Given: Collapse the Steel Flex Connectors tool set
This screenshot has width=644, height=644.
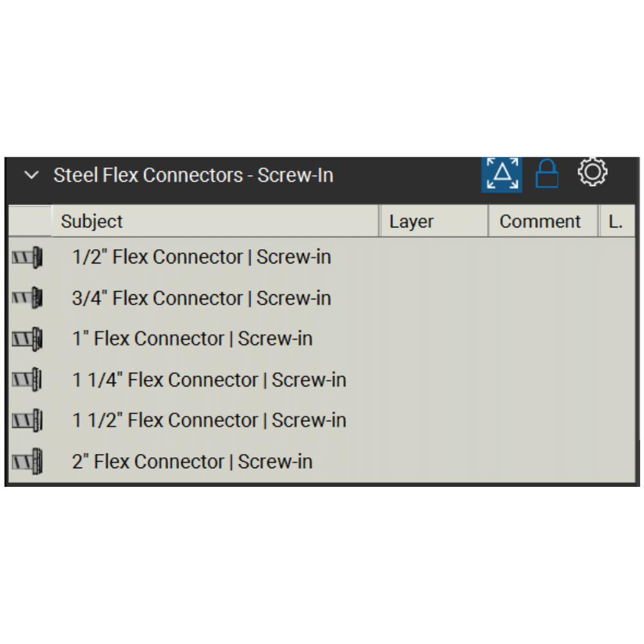Looking at the screenshot, I should pos(32,176).
